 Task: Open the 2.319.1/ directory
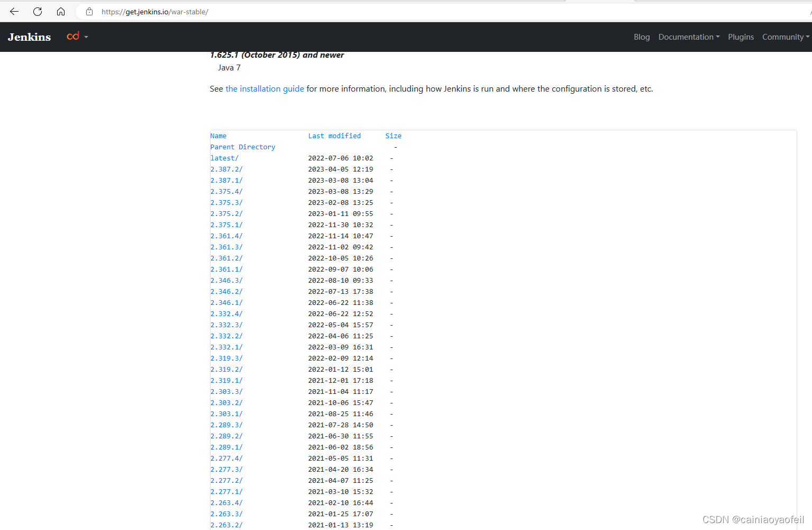click(226, 381)
